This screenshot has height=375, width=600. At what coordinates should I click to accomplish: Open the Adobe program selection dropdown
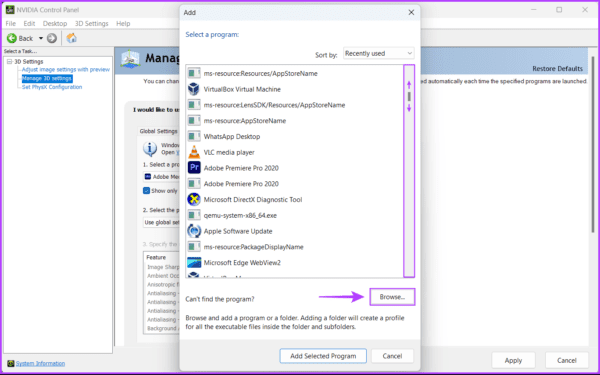pos(161,177)
